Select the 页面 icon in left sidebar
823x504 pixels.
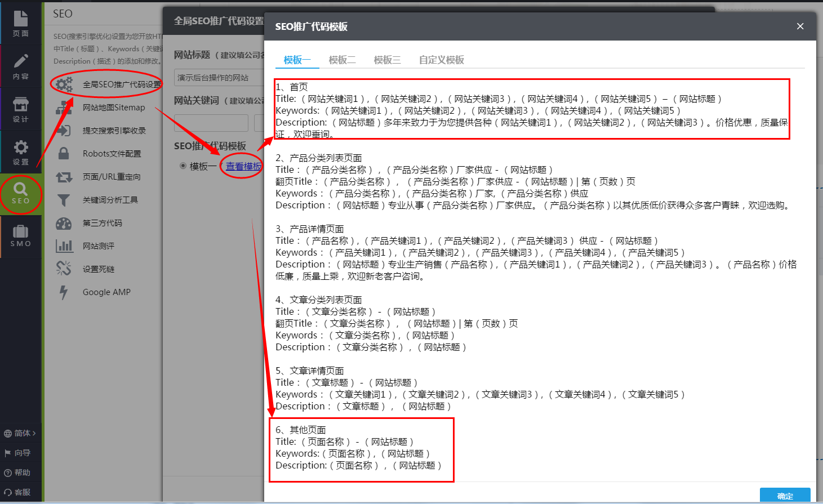click(21, 20)
